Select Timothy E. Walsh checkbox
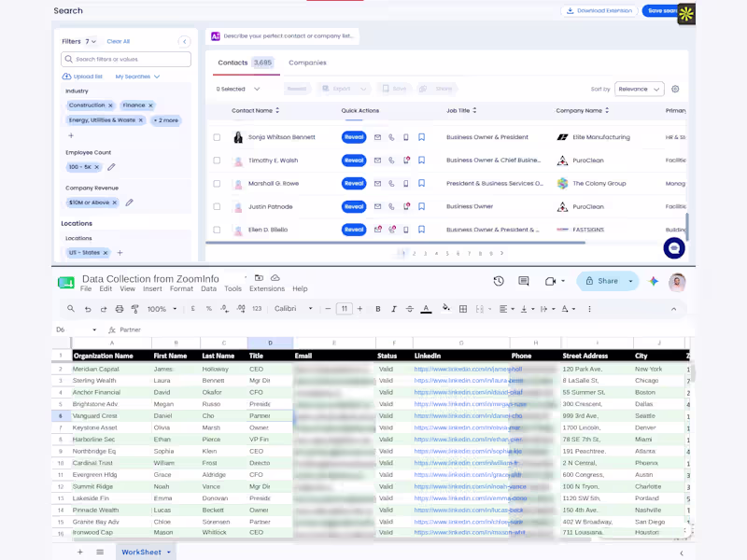This screenshot has width=747, height=560. (x=217, y=161)
